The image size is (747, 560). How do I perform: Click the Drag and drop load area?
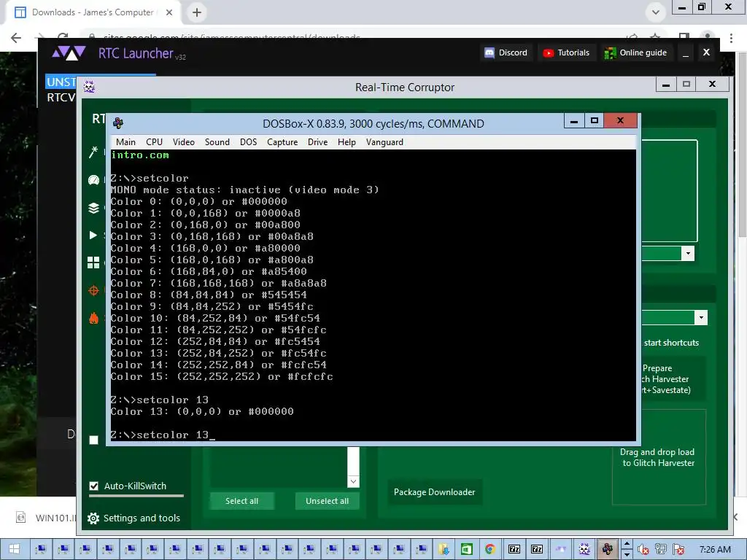pyautogui.click(x=659, y=457)
